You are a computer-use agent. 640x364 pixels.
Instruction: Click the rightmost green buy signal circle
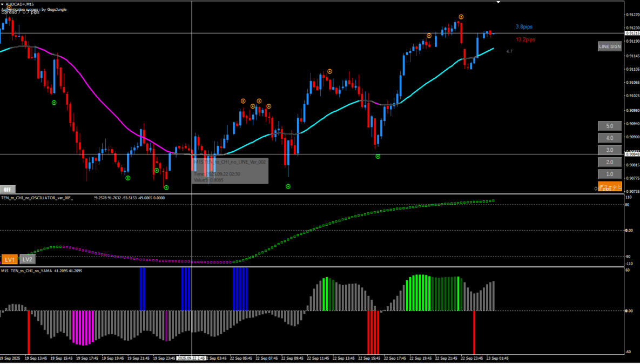[x=378, y=157]
